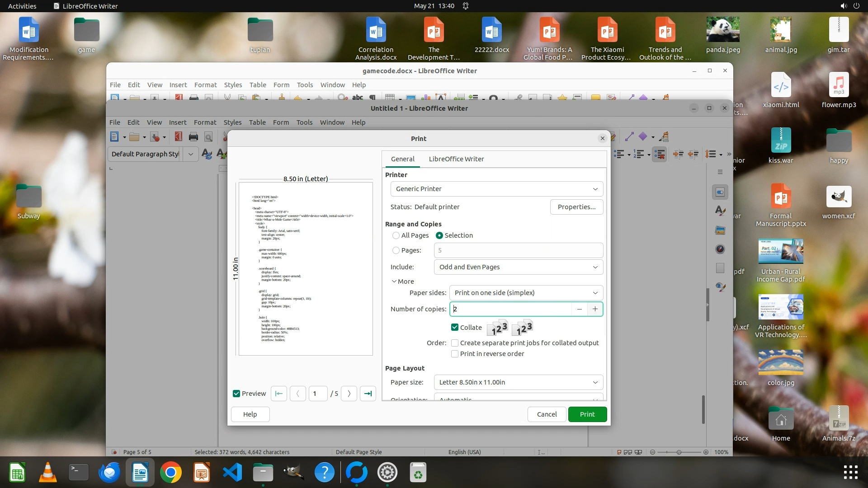Open the Styles sidebar deck icon

[720, 211]
